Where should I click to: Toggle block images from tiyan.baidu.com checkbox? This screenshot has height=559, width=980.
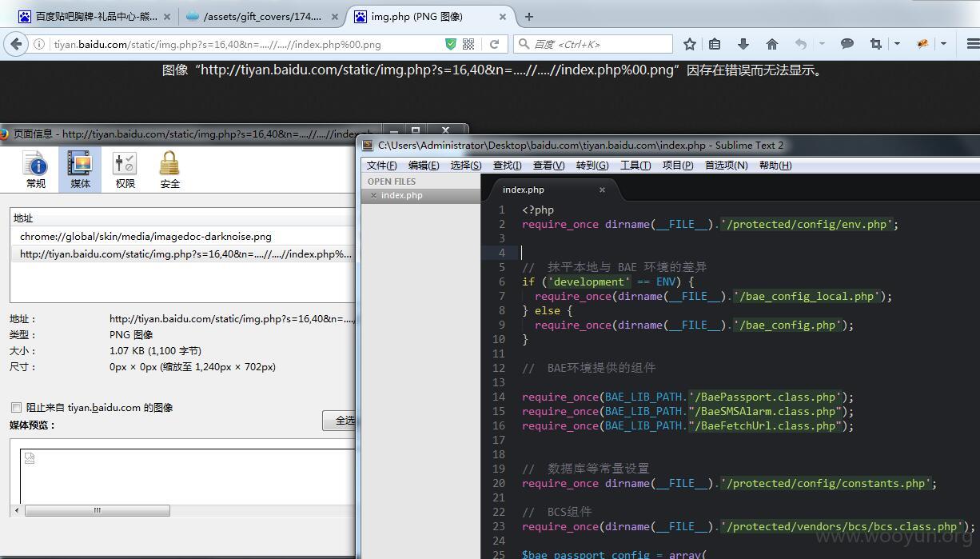pyautogui.click(x=16, y=408)
